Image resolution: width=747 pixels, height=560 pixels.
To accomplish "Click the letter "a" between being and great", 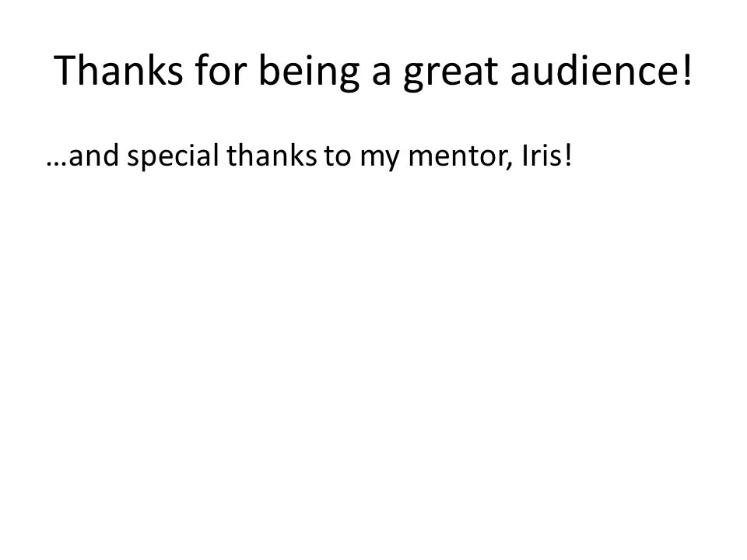I will pos(381,74).
